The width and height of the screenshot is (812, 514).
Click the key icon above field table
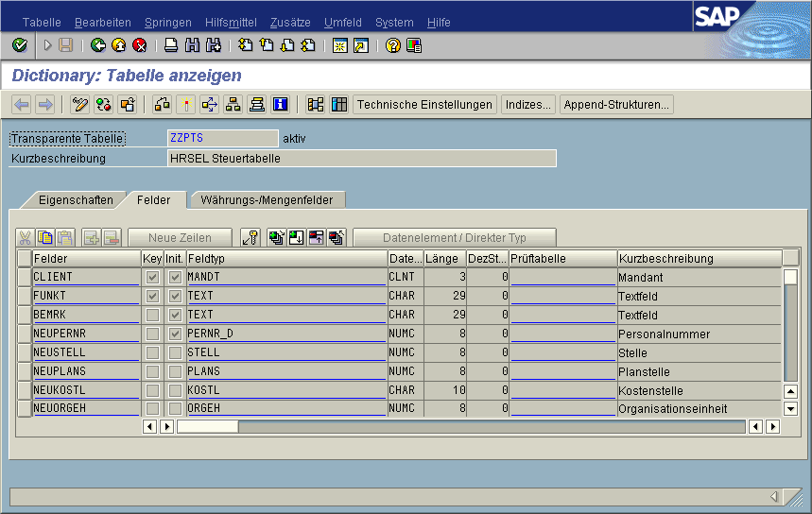(251, 238)
